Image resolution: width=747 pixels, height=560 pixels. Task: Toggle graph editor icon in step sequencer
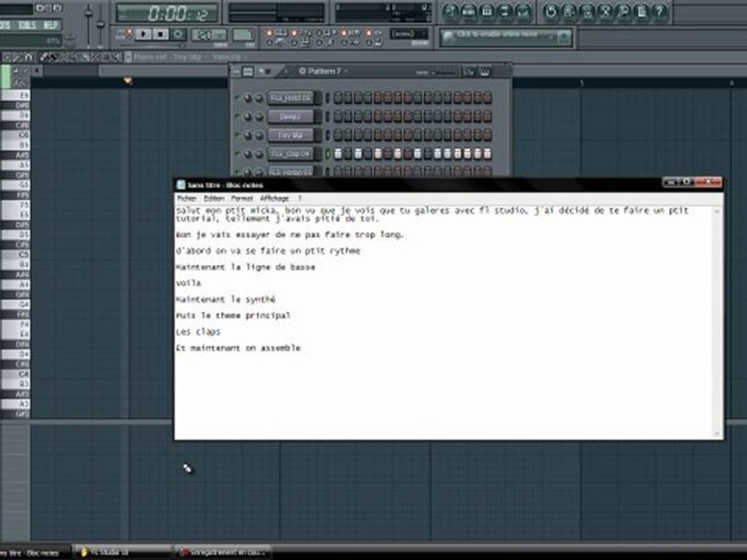point(468,72)
